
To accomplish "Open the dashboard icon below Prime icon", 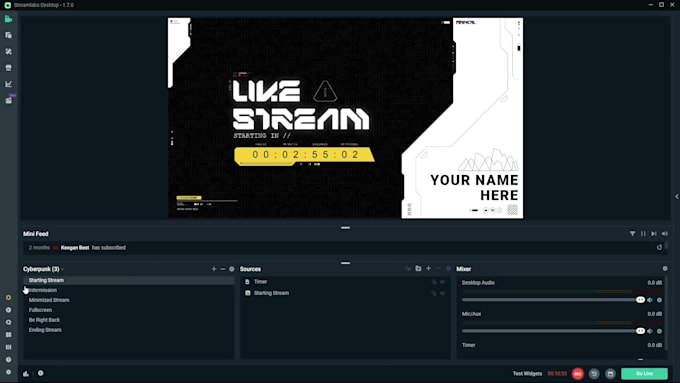I will point(8,310).
